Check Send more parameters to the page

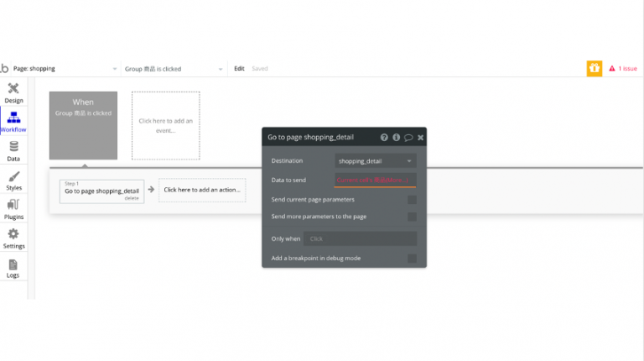point(412,217)
